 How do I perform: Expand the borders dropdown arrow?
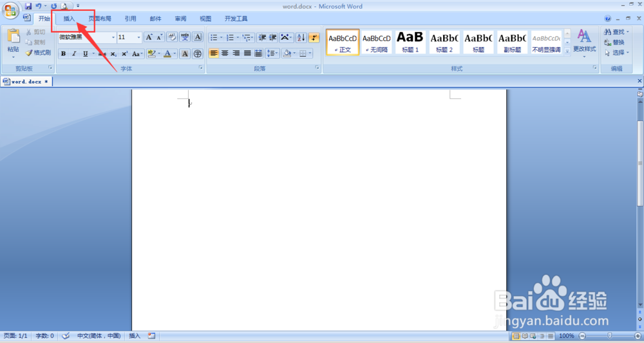[x=310, y=53]
